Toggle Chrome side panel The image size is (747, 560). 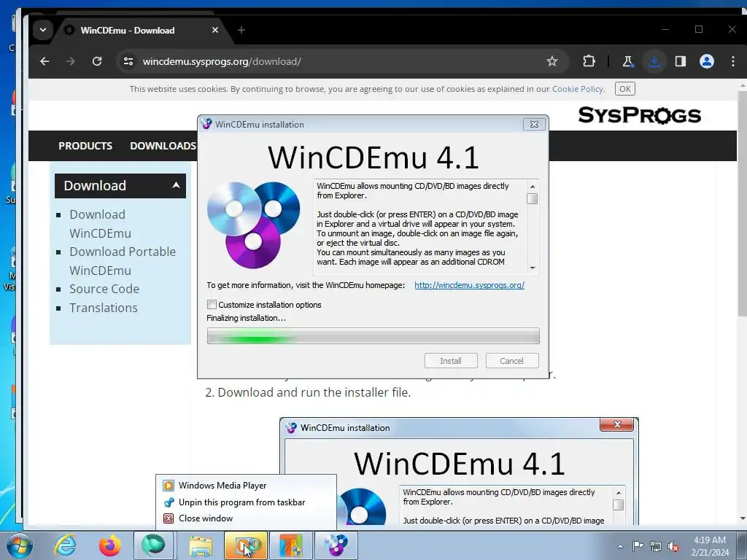pos(681,61)
